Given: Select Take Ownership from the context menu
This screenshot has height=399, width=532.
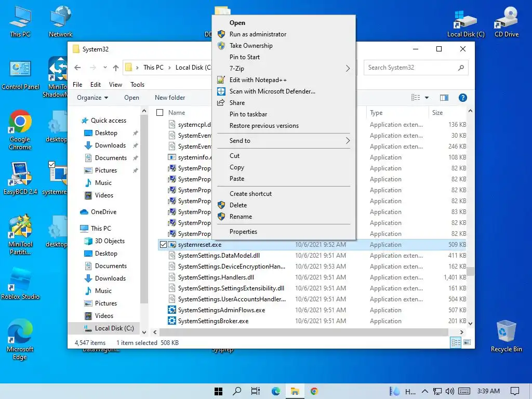Looking at the screenshot, I should point(251,46).
